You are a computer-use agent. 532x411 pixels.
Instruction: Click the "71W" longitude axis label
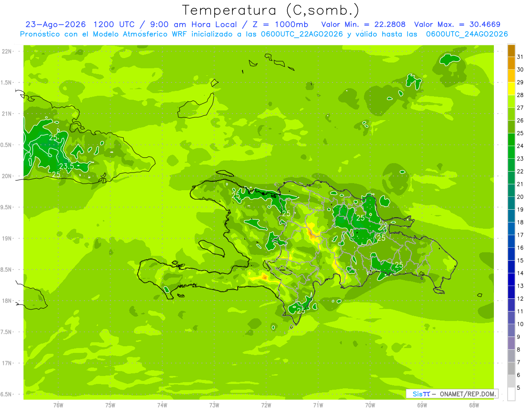click(x=318, y=405)
